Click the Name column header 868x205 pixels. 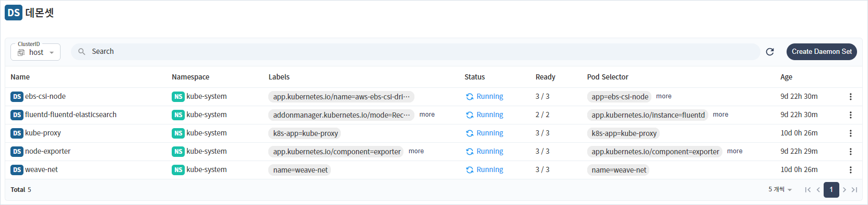pyautogui.click(x=20, y=77)
